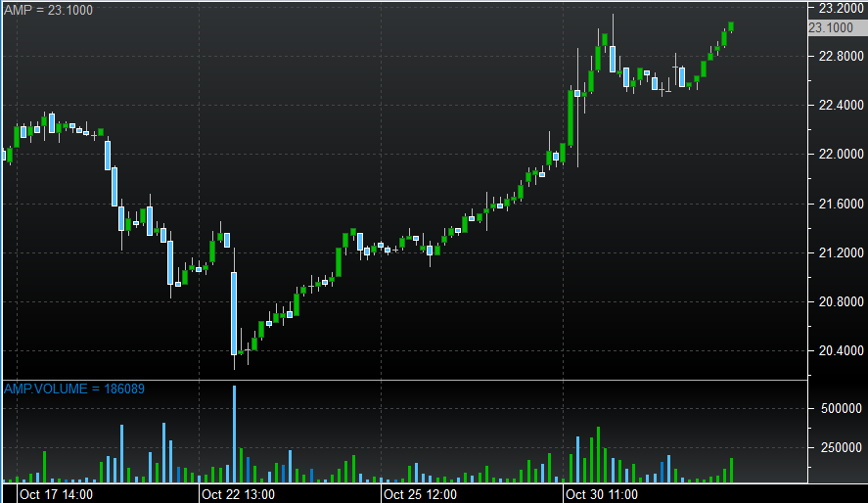Image resolution: width=868 pixels, height=503 pixels.
Task: Select the last green volume bar on right
Action: pos(730,471)
